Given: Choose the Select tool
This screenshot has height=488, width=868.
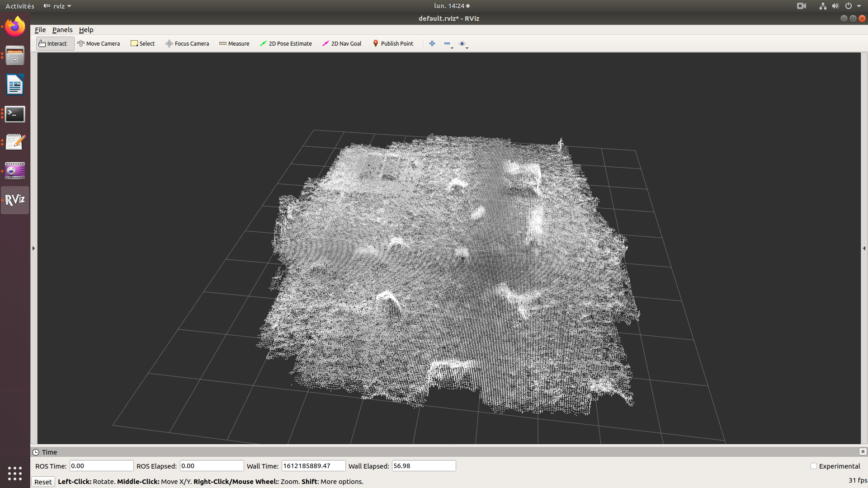Looking at the screenshot, I should 142,43.
